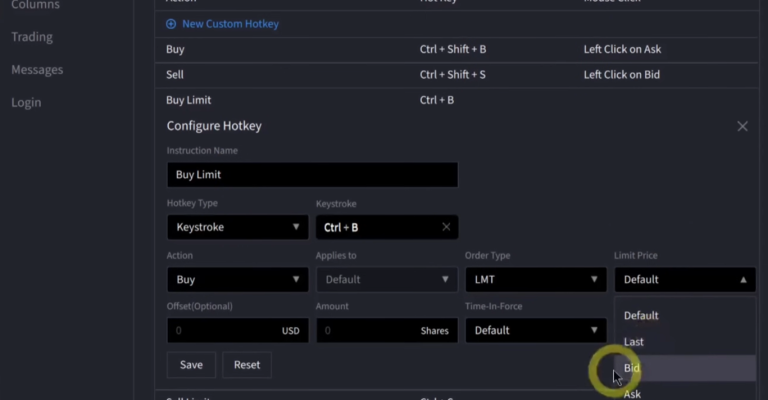The height and width of the screenshot is (400, 768).
Task: Open Trading settings in sidebar
Action: coord(32,37)
